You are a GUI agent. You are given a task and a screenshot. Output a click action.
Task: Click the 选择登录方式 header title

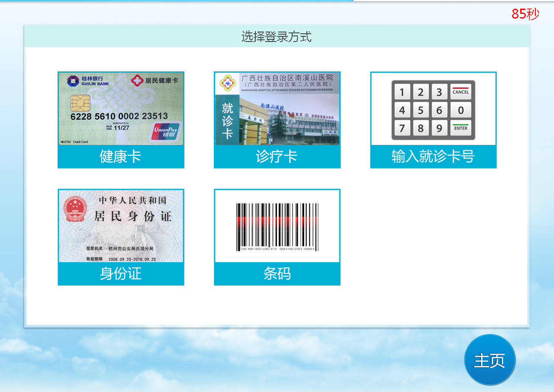click(x=277, y=37)
